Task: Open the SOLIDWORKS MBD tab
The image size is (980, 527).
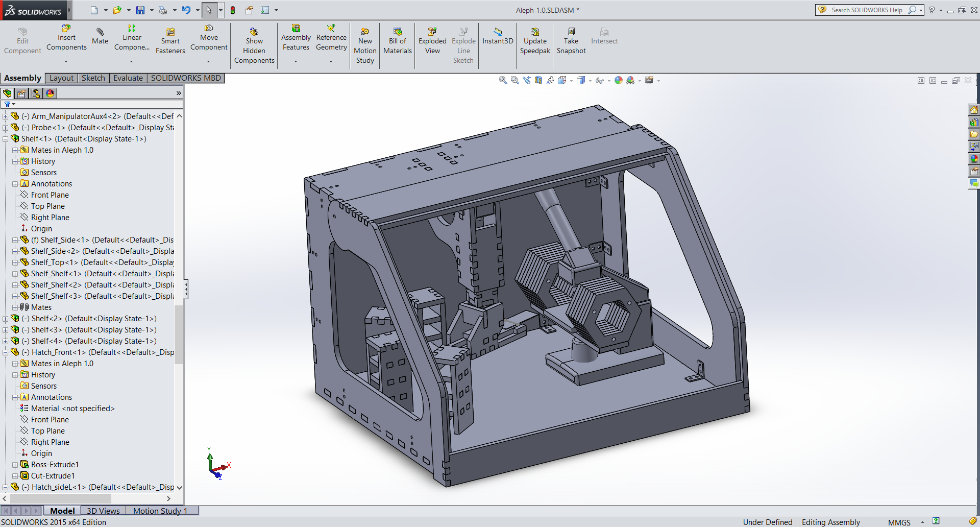Action: 186,78
